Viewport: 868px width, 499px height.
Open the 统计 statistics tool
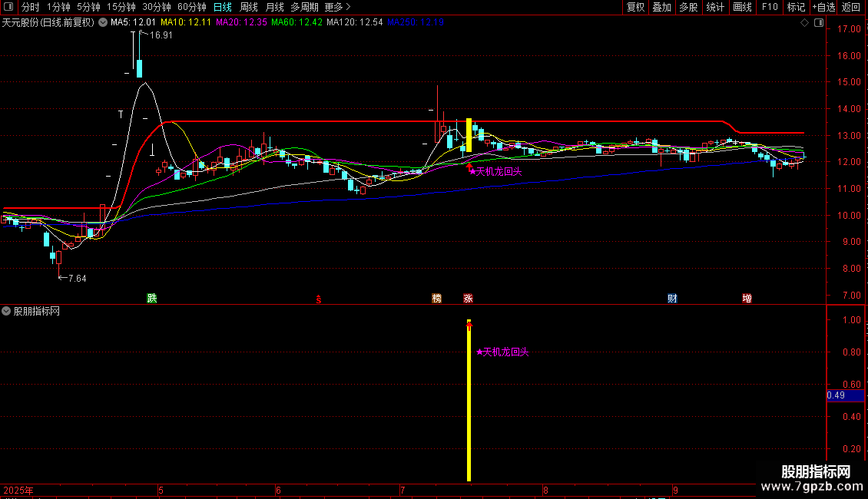pyautogui.click(x=715, y=7)
